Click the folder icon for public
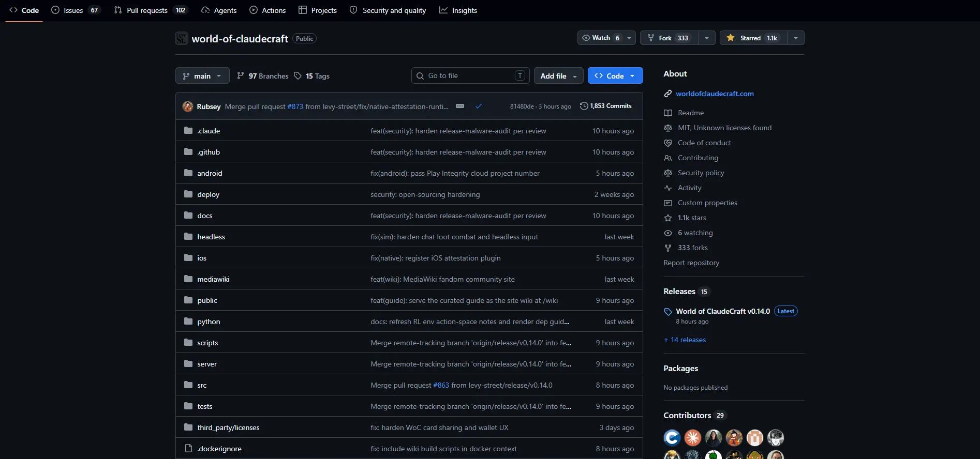Viewport: 980px width, 459px height. [x=188, y=300]
